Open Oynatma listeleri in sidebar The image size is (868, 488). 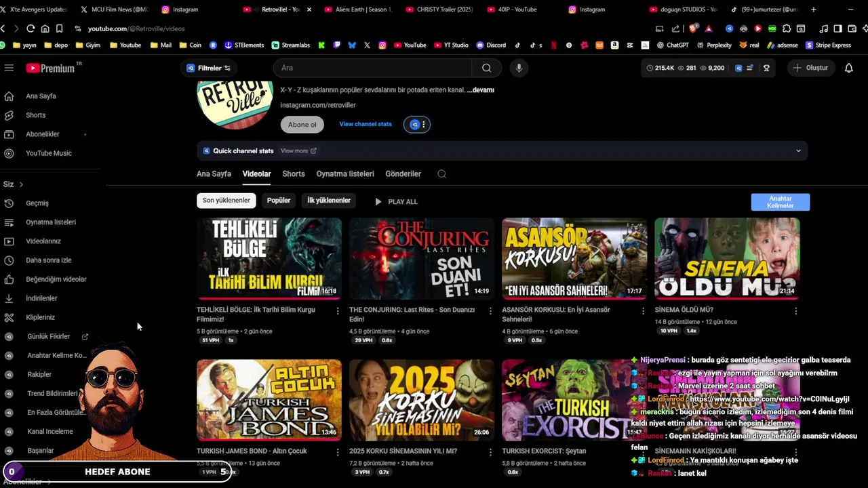pyautogui.click(x=51, y=222)
